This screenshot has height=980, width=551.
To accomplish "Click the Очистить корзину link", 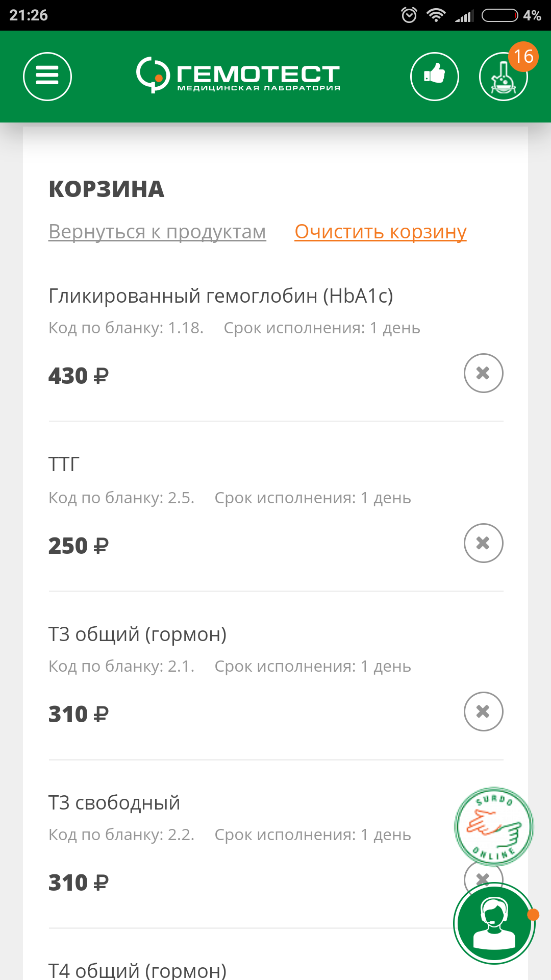I will click(x=381, y=232).
